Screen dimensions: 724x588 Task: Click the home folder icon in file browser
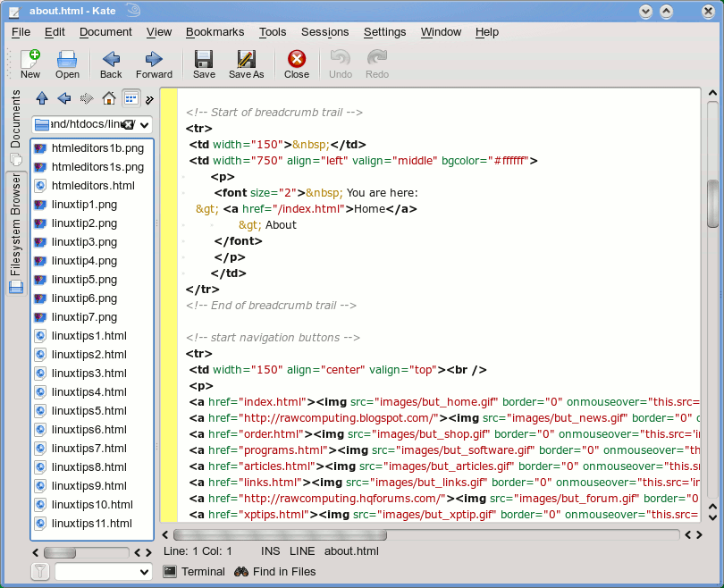coord(109,98)
